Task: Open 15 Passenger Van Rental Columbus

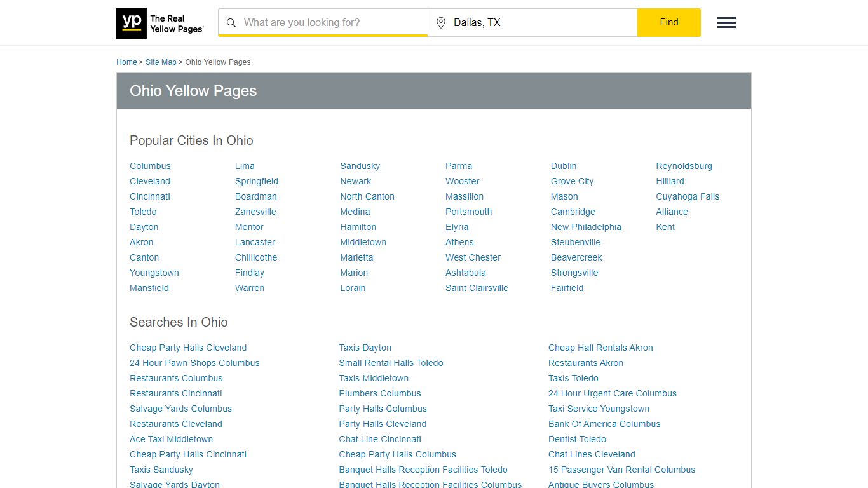Action: pos(622,470)
